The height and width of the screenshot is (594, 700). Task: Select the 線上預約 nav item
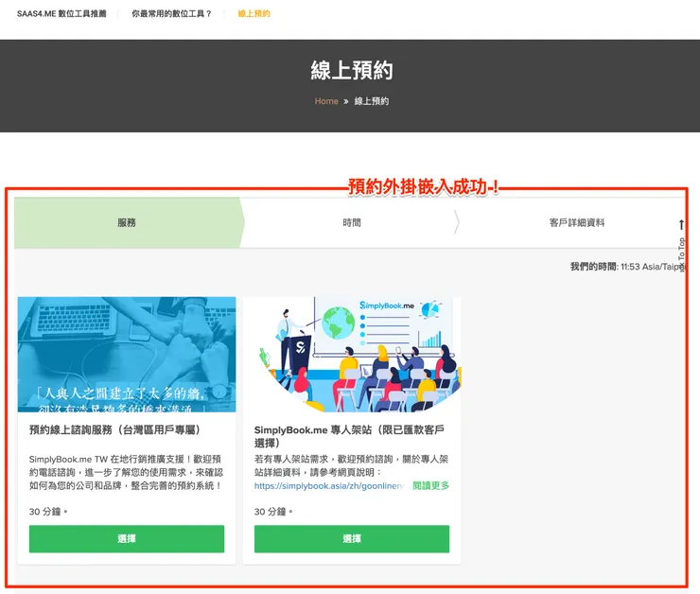click(x=254, y=14)
